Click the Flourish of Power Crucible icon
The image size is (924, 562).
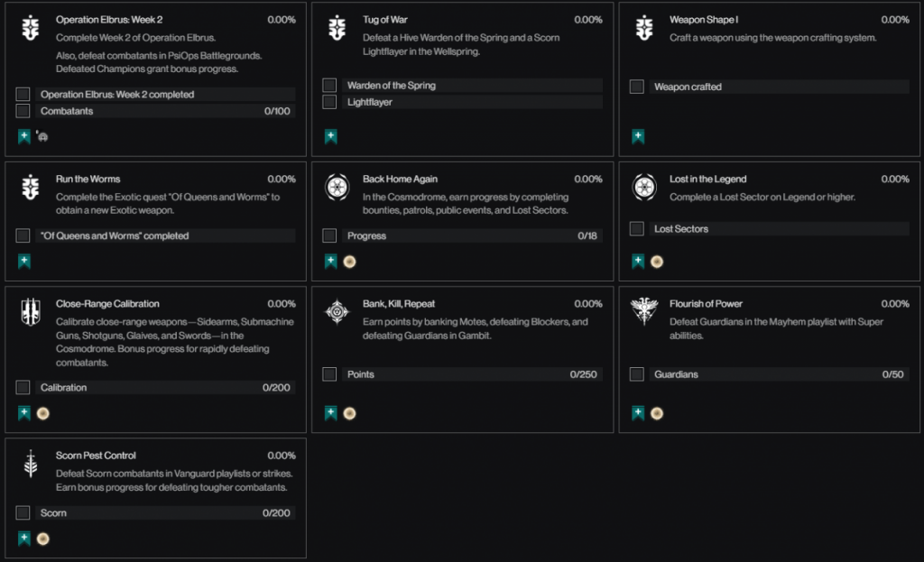(x=643, y=313)
